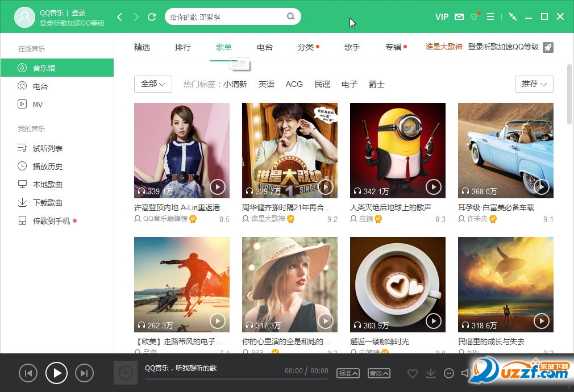Click the VIP link in the title bar
This screenshot has height=392, width=574.
pyautogui.click(x=442, y=17)
